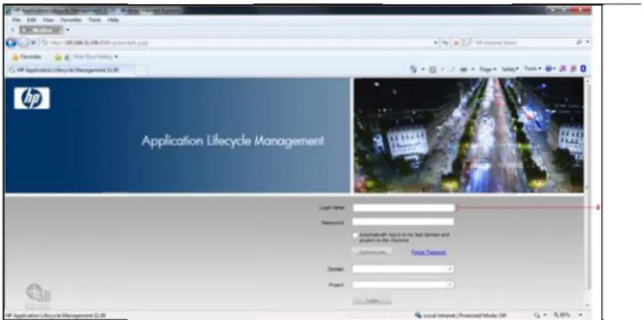
Task: Open the Safety menu in the command bar
Action: pos(510,69)
